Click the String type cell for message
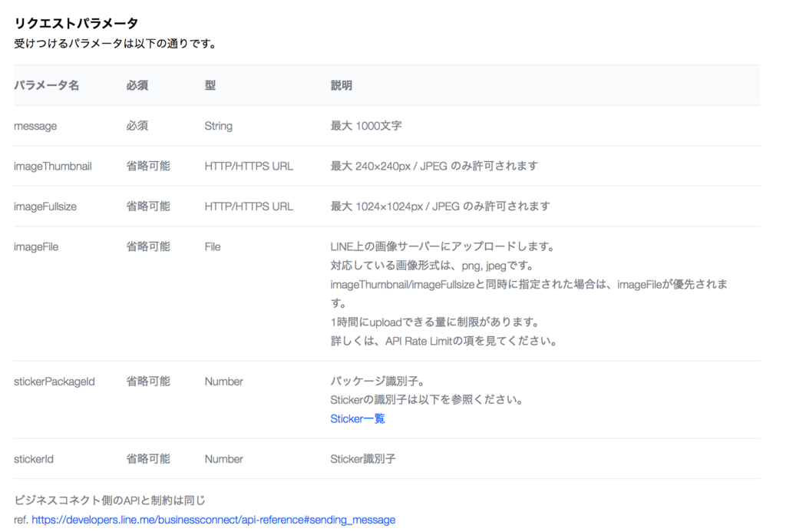The width and height of the screenshot is (786, 532). tap(218, 126)
